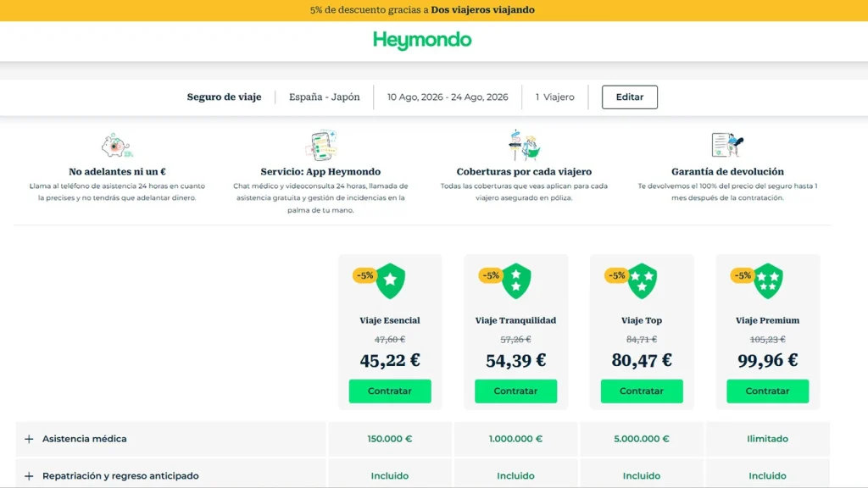Contratar the Viaje Esencial plan
Image resolution: width=868 pixels, height=488 pixels.
[390, 391]
